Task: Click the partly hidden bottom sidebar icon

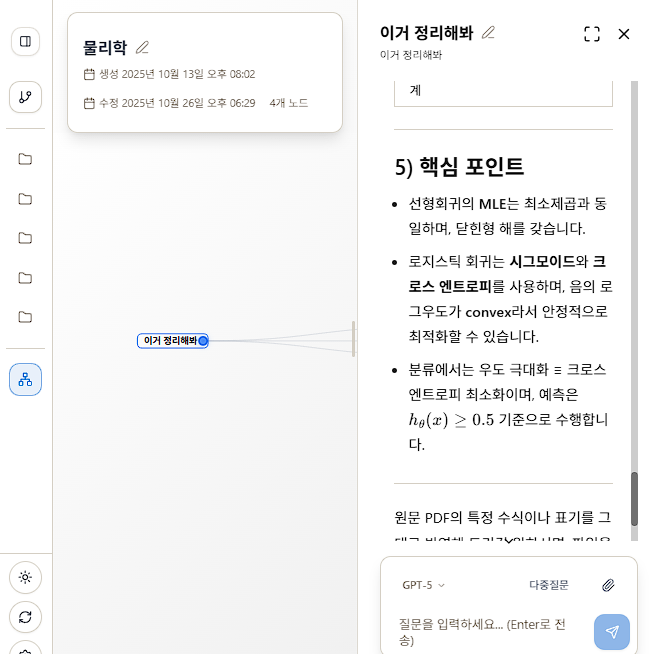Action: coord(25,648)
